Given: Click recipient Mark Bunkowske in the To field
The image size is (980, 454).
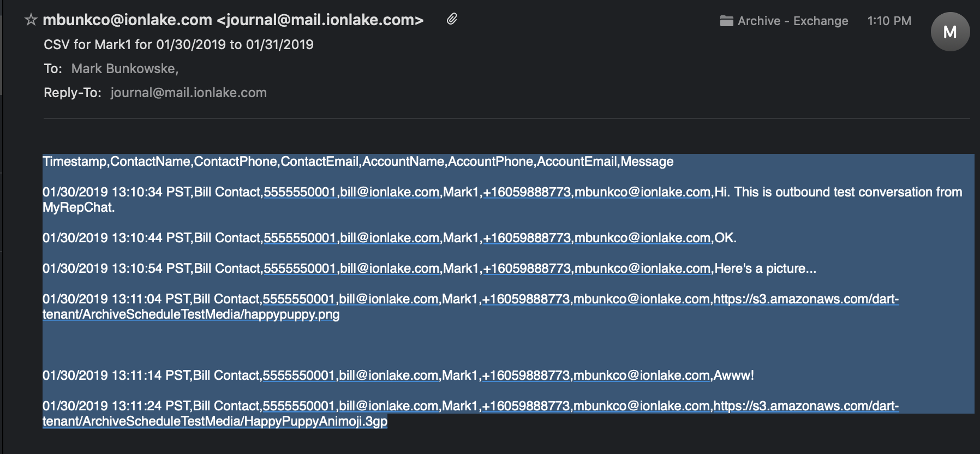Looking at the screenshot, I should click(x=124, y=69).
